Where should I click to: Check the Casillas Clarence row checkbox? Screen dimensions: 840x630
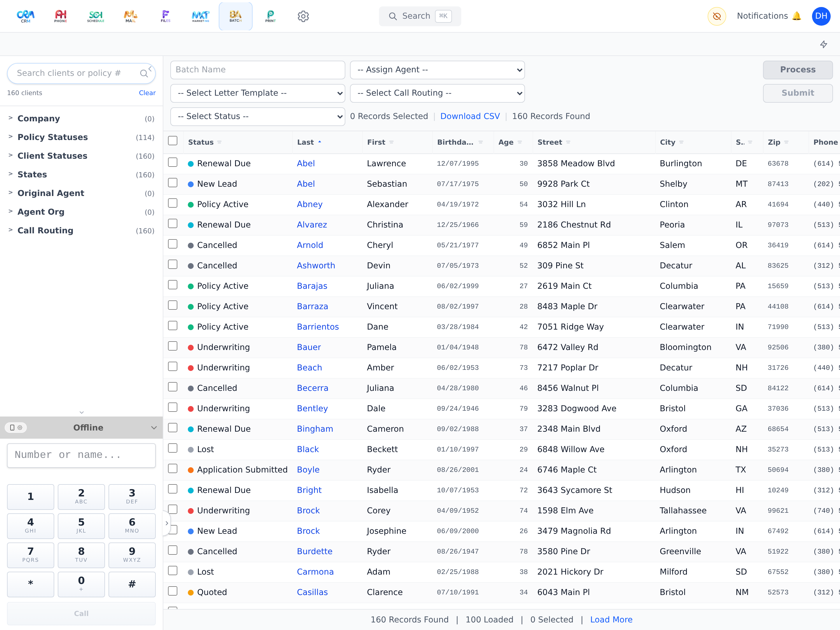tap(173, 591)
